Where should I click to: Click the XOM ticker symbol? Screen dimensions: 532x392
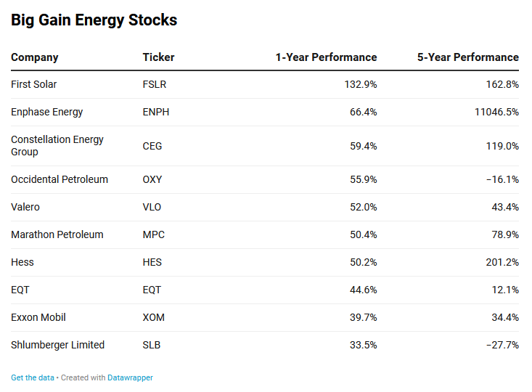[154, 317]
